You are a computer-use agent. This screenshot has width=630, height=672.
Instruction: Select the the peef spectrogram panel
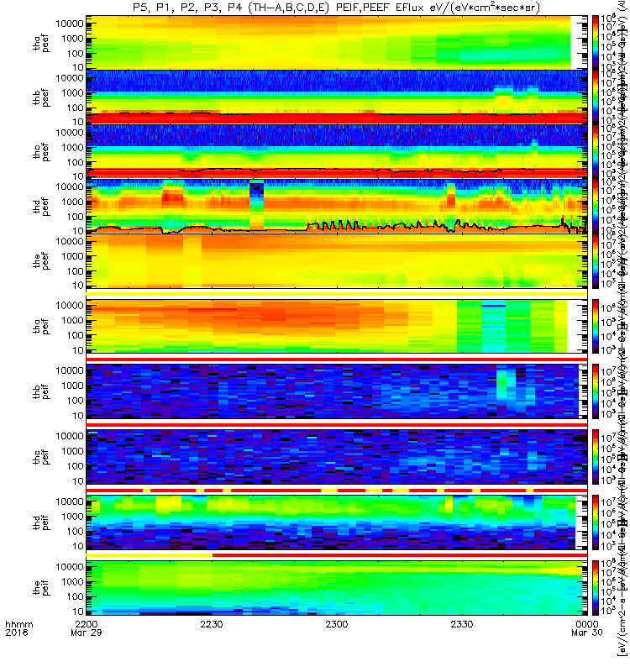coord(337,260)
